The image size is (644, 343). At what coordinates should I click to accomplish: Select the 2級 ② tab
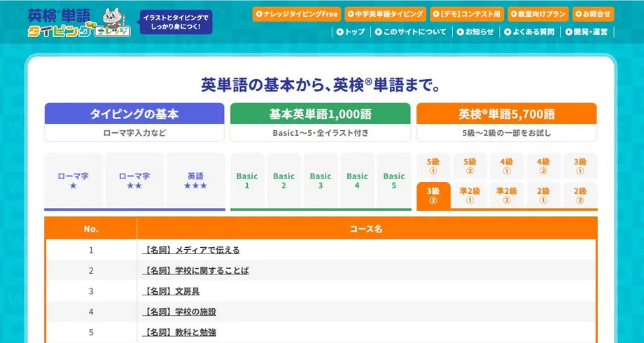click(580, 195)
